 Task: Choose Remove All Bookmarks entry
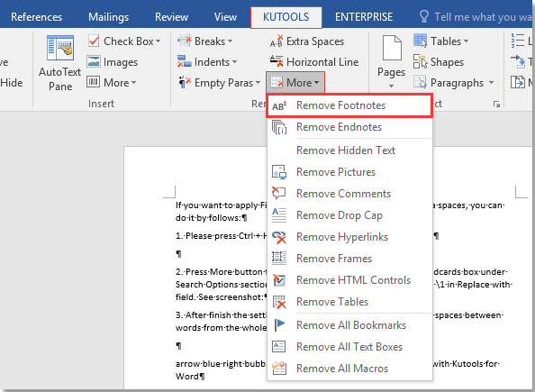(x=349, y=325)
